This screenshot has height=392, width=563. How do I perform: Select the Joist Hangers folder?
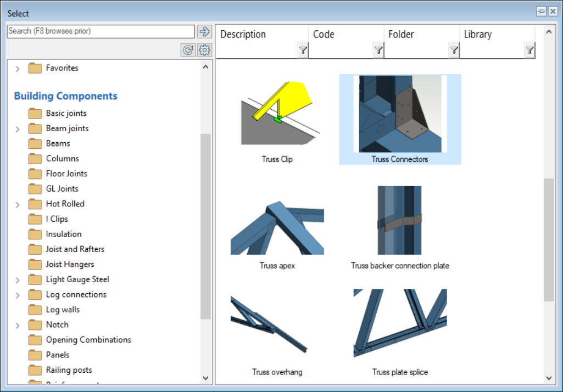(x=70, y=264)
